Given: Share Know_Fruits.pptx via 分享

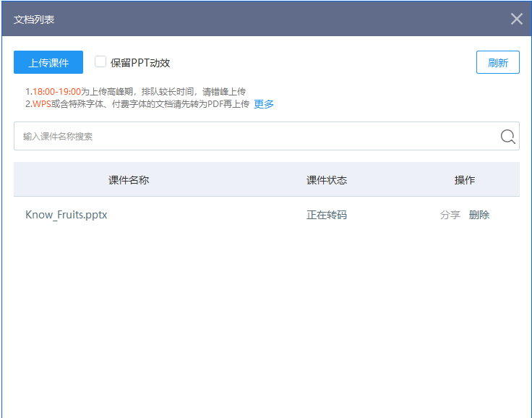Looking at the screenshot, I should click(x=450, y=215).
